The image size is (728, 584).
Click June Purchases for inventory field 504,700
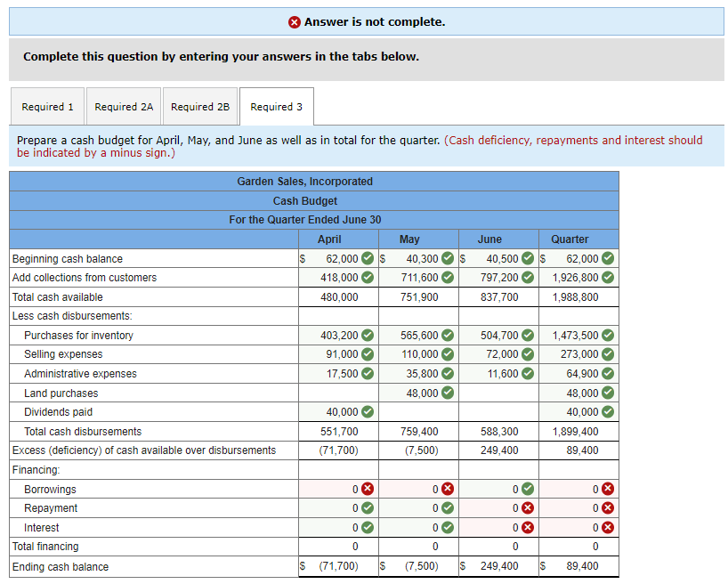498,335
